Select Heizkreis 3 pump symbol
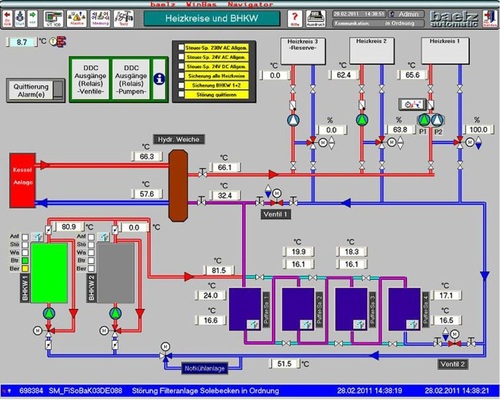The image size is (500, 400). [x=293, y=120]
